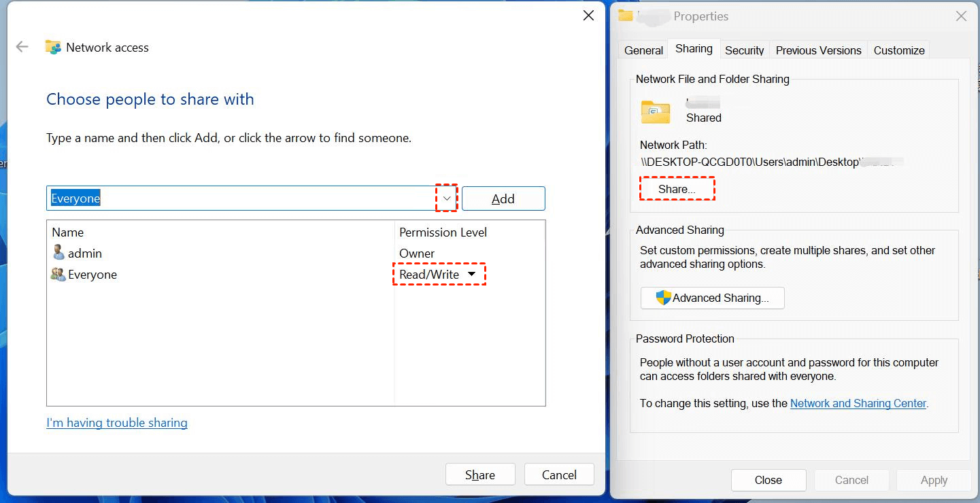Click the Network access folder icon
Viewport: 980px width, 503px height.
(53, 47)
